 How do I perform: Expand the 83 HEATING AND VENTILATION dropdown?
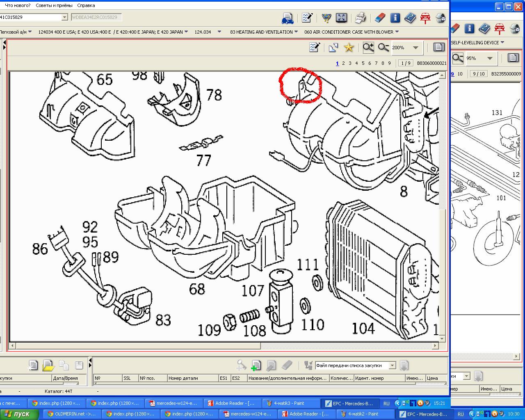[x=296, y=32]
